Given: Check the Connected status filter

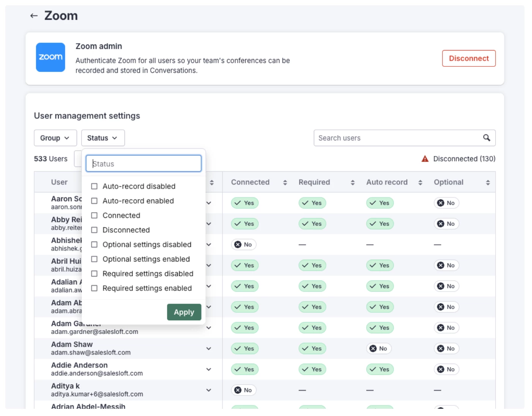Looking at the screenshot, I should click(x=94, y=216).
